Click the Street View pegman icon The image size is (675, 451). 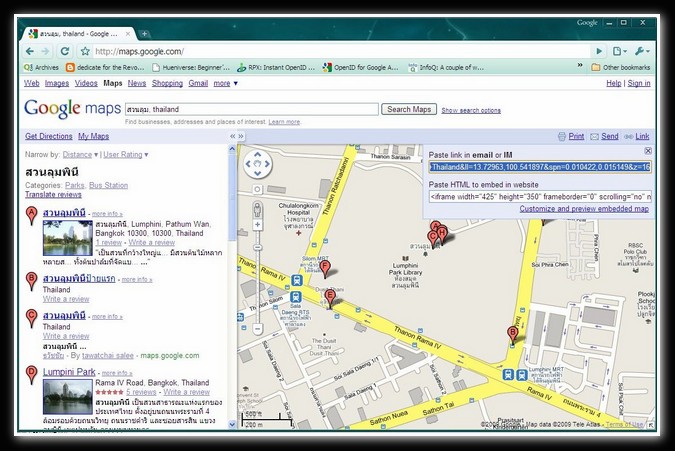[x=257, y=210]
